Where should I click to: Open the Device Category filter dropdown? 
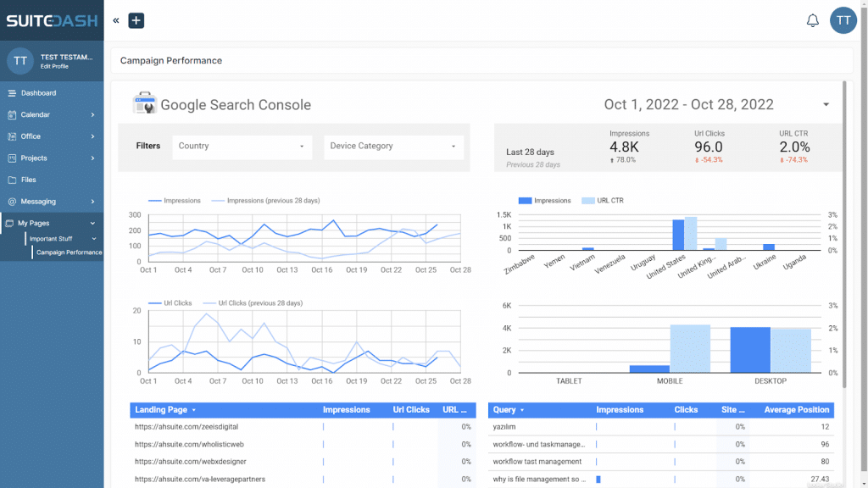(393, 146)
